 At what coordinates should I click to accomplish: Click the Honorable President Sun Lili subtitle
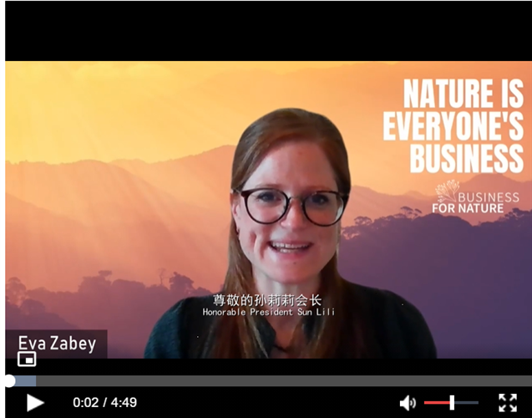[x=269, y=312]
